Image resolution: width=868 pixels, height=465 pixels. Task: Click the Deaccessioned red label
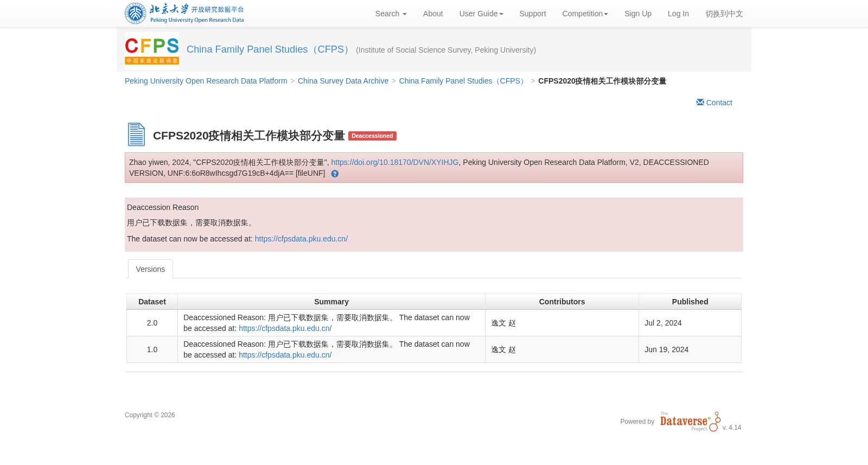pyautogui.click(x=372, y=136)
